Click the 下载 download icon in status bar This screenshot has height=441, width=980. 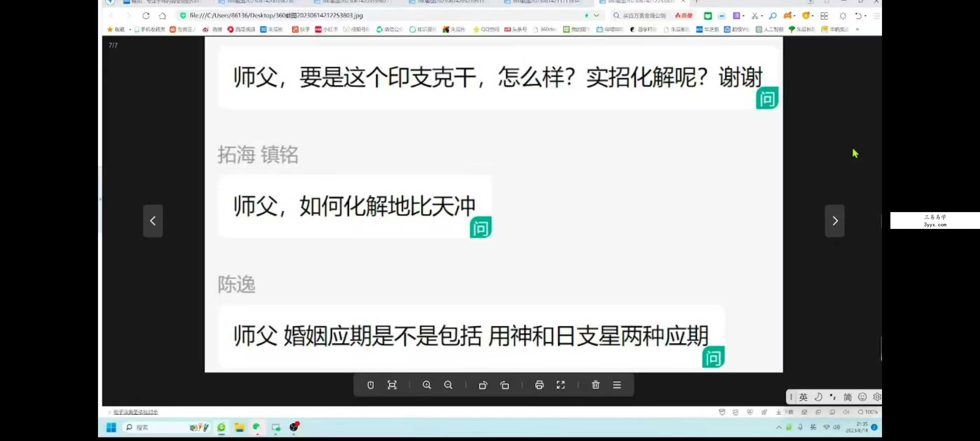pos(785,412)
